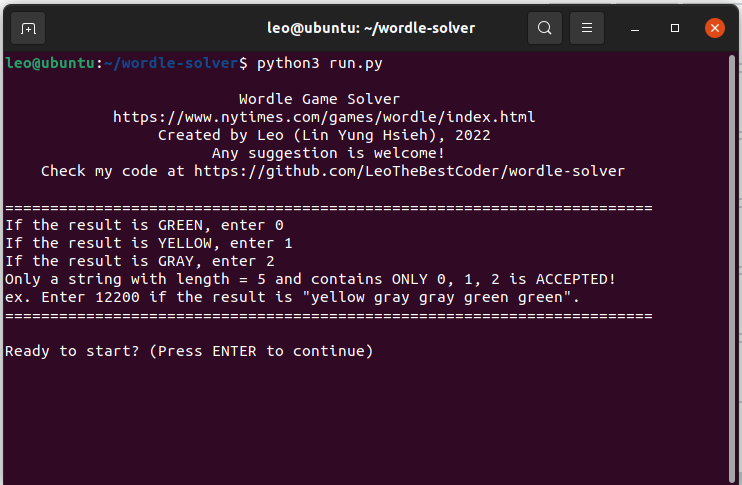Click the Wordle Game Solver heading

point(319,99)
